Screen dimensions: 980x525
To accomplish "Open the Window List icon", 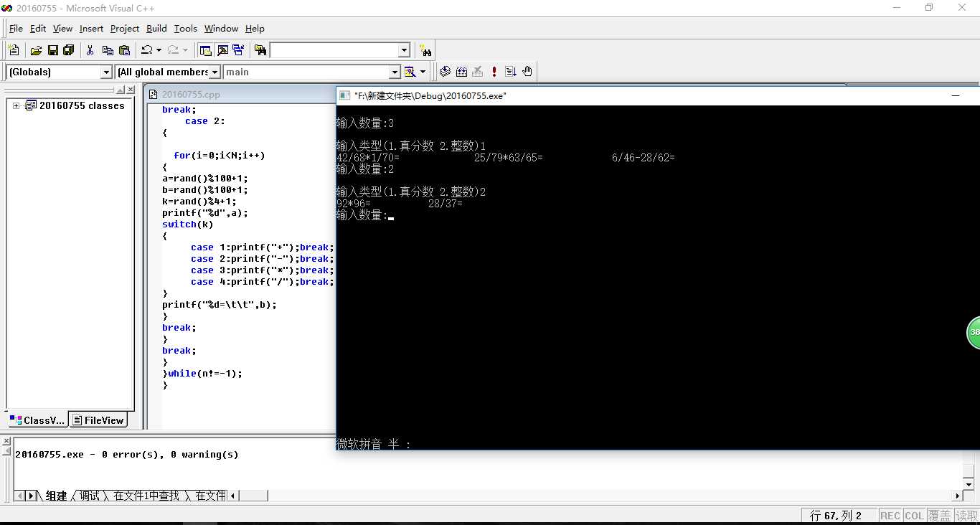I will (x=238, y=50).
